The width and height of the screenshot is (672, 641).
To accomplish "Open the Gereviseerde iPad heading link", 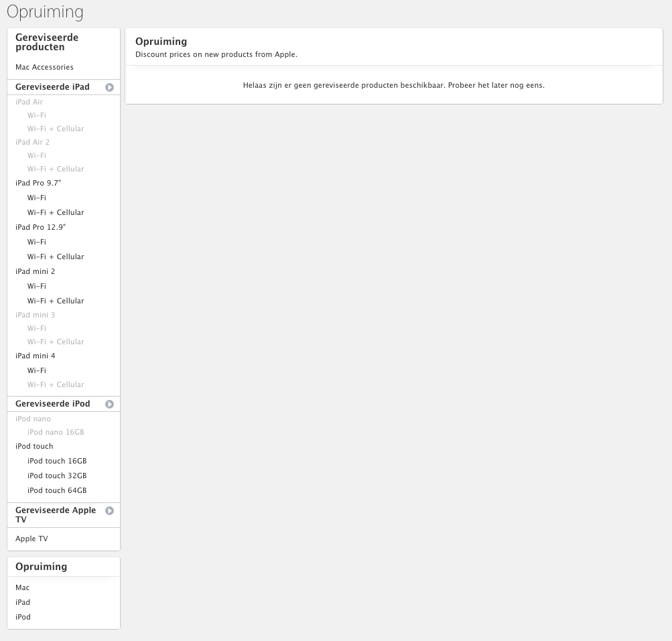I will point(52,87).
